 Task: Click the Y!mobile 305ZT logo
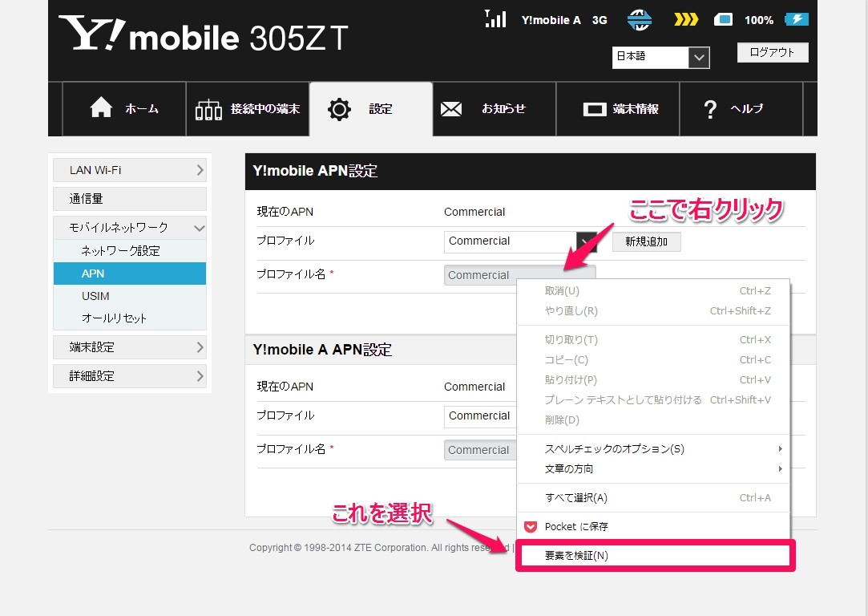tap(203, 34)
